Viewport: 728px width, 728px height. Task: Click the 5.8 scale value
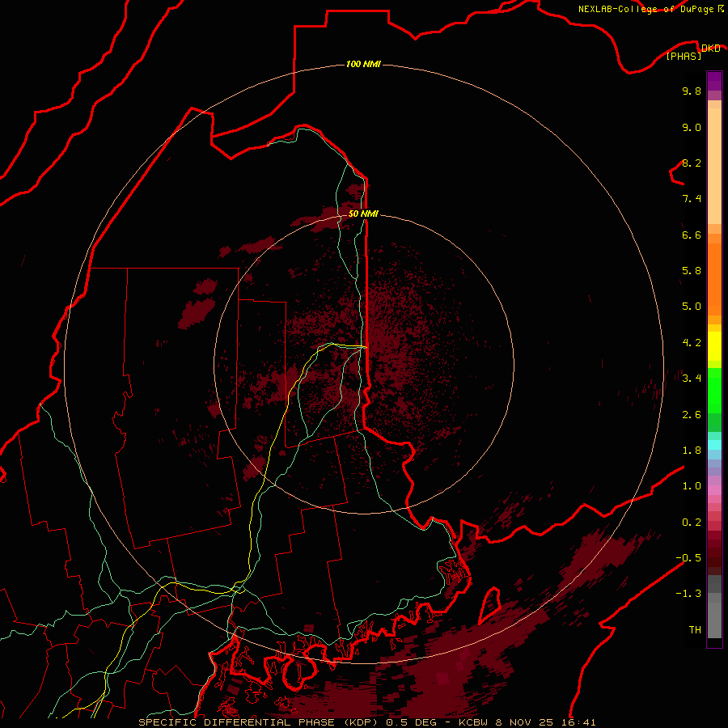[692, 271]
